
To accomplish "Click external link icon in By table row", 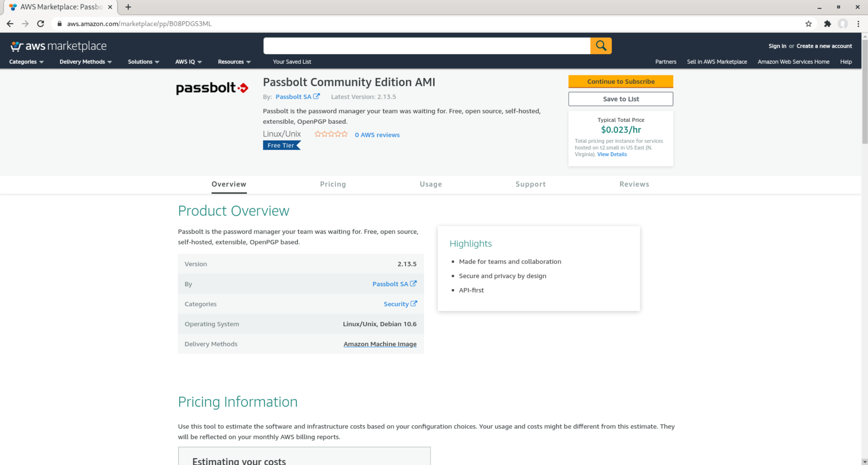I will tap(413, 283).
